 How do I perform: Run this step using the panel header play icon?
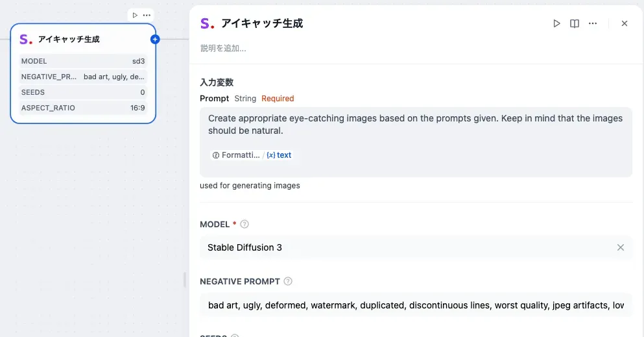tap(556, 23)
